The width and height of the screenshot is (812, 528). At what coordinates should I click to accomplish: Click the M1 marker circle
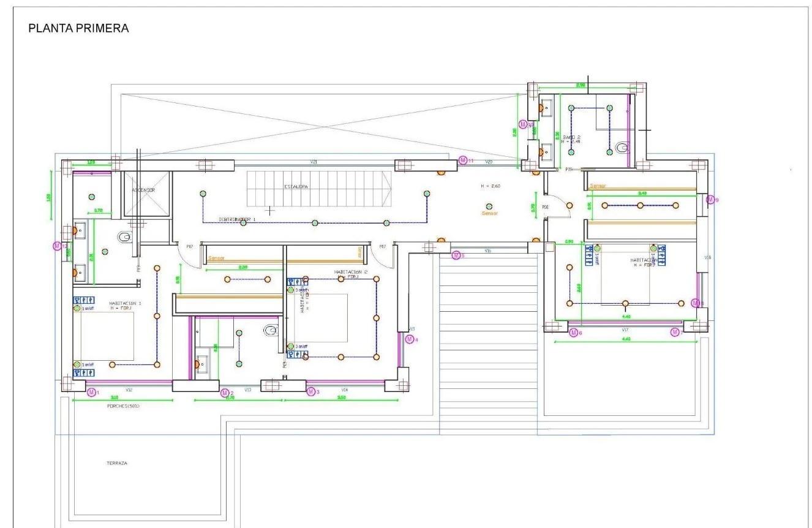click(92, 392)
